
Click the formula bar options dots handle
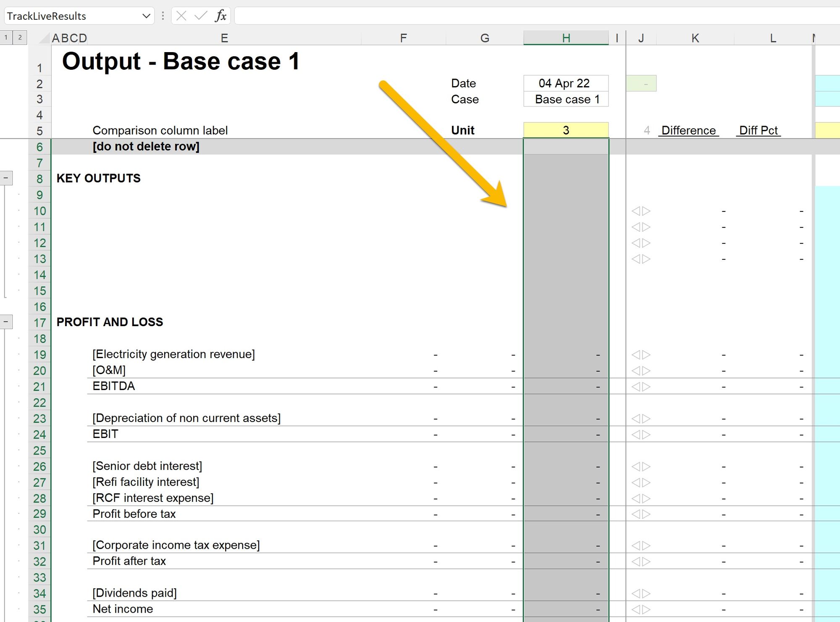click(163, 16)
